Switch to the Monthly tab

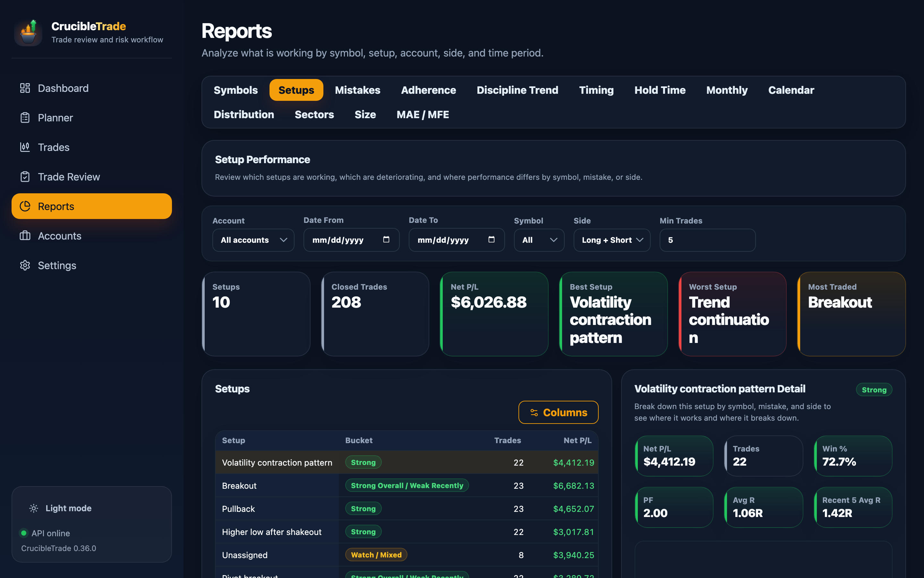click(727, 90)
